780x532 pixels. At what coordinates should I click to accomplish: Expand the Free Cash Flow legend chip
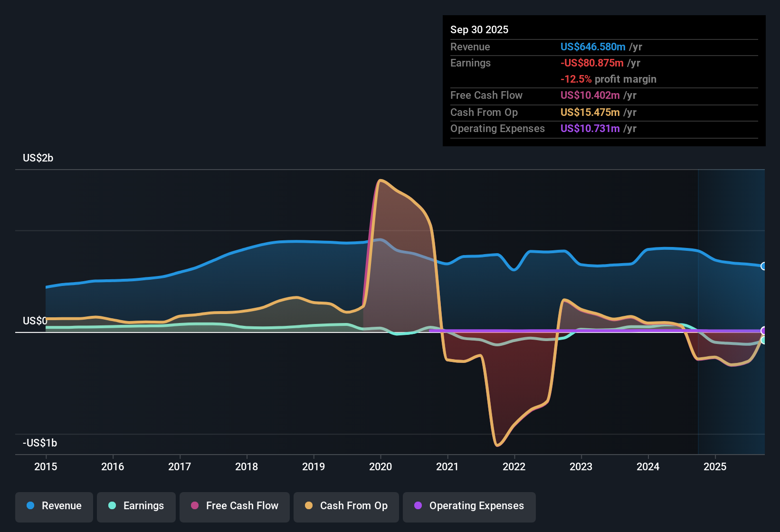click(234, 506)
